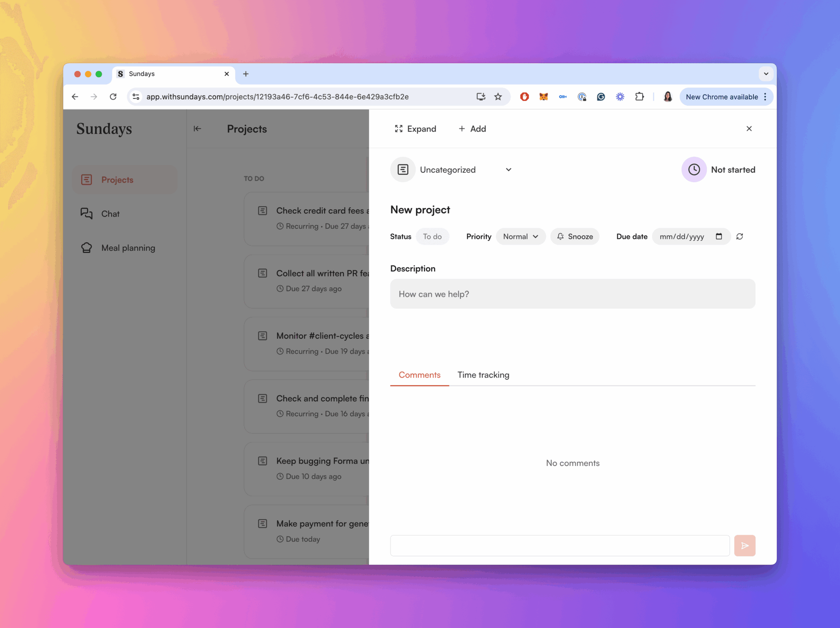Screen dimensions: 840x628
Task: Click the description How can we help field
Action: (x=572, y=294)
